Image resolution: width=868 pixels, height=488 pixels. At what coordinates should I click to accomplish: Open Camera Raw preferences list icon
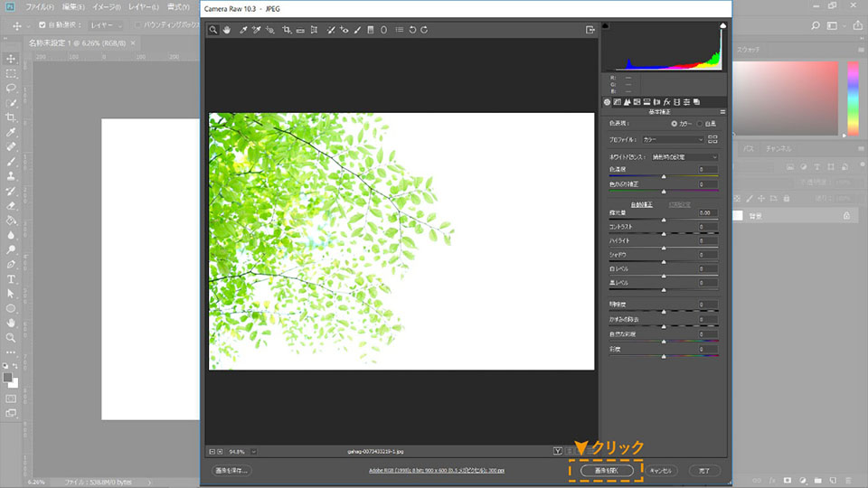pos(399,30)
